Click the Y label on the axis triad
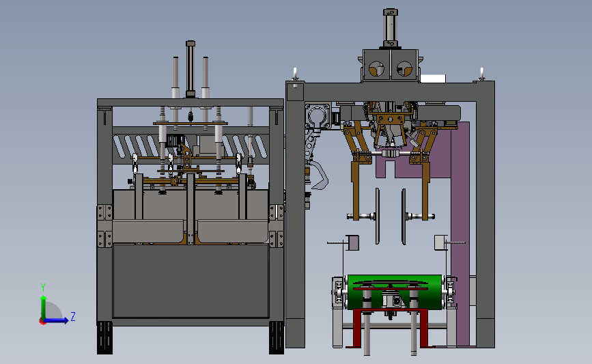The width and height of the screenshot is (592, 364). coord(43,288)
